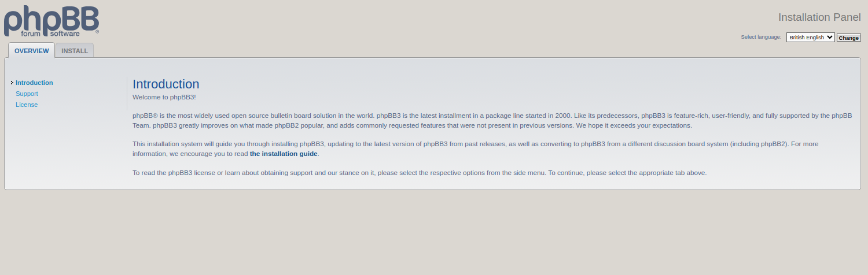Click the Installation Panel title text
This screenshot has height=275, width=868.
(x=819, y=17)
